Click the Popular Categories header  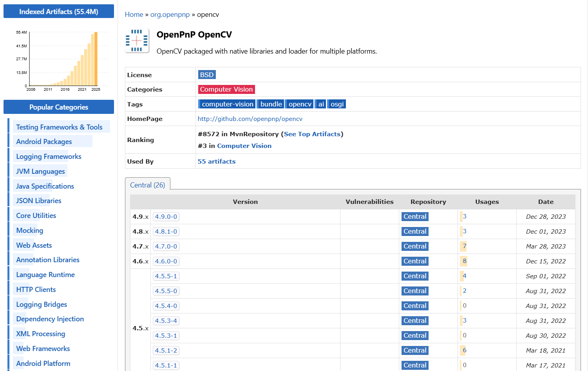[x=59, y=107]
